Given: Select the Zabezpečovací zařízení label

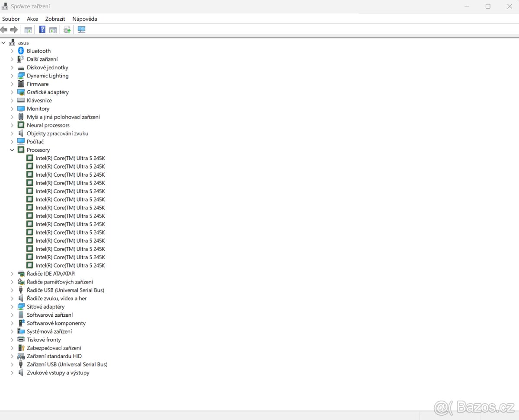Looking at the screenshot, I should tap(54, 348).
